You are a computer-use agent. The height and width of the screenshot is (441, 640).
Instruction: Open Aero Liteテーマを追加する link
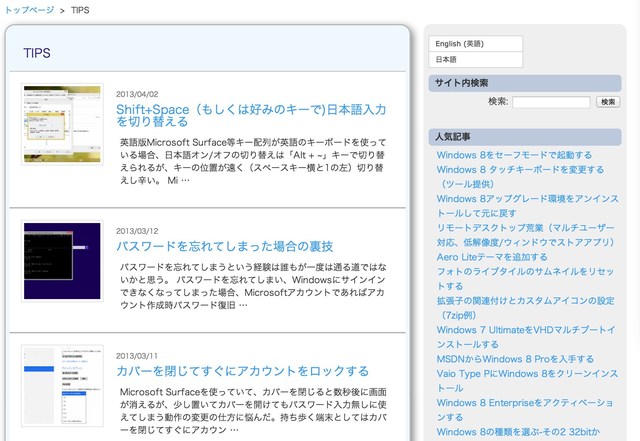point(492,257)
